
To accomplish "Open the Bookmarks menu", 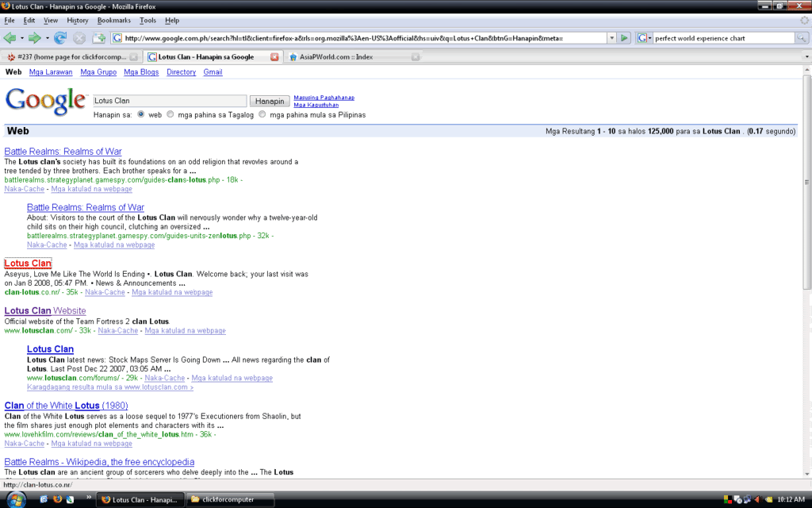I will point(114,20).
